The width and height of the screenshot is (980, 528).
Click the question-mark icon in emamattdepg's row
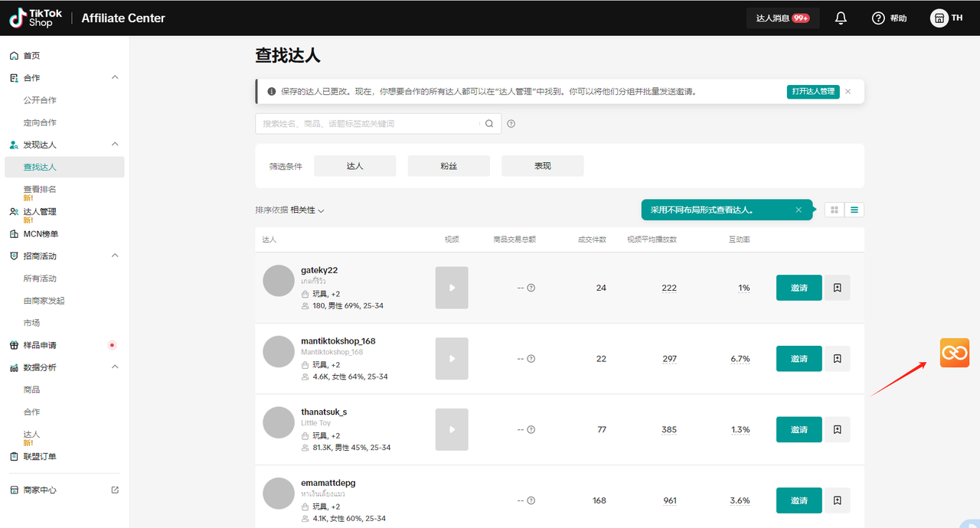click(x=531, y=500)
